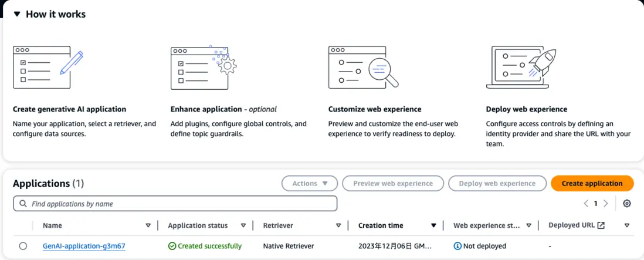Sort the Retriever column
Screen dimensions: 644x260
click(x=338, y=225)
